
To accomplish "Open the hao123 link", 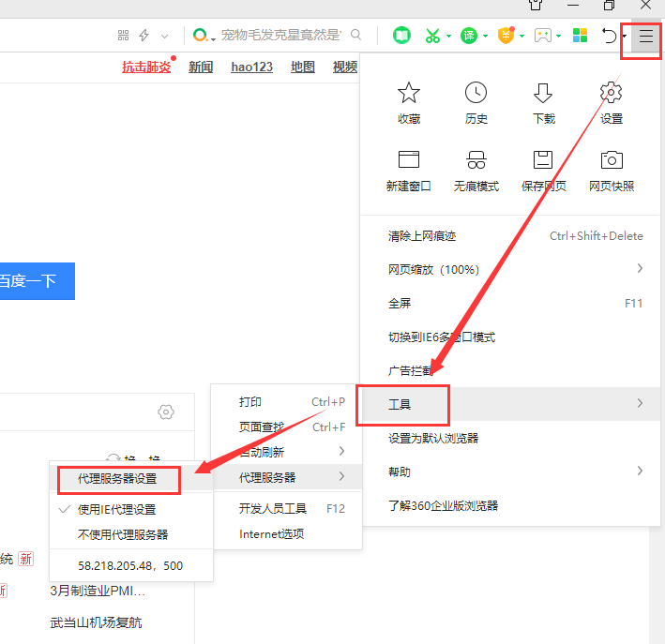I will [252, 67].
